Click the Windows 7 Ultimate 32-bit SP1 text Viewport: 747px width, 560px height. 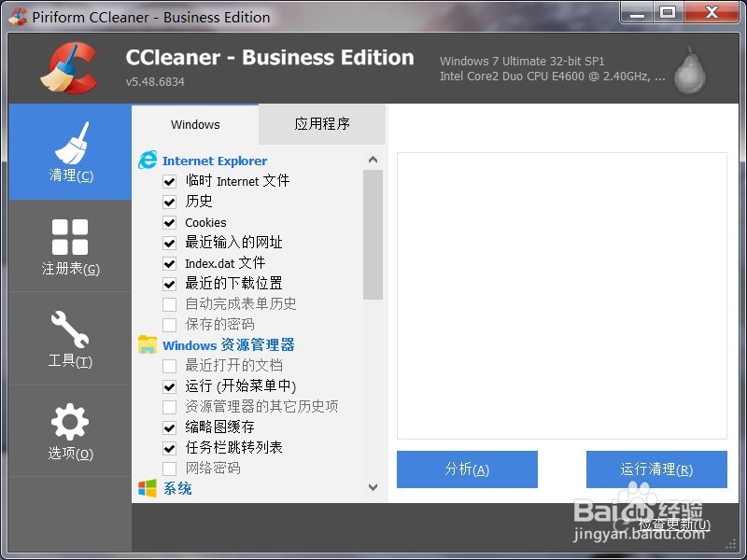click(522, 61)
